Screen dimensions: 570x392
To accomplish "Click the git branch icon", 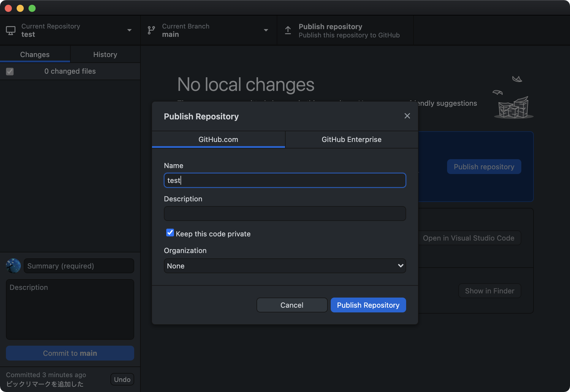I will coord(151,30).
